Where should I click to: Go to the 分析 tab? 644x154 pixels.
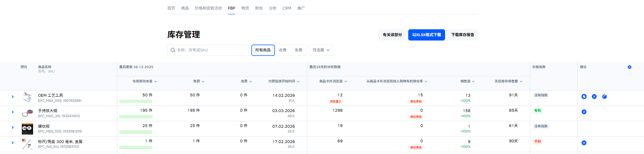272,8
